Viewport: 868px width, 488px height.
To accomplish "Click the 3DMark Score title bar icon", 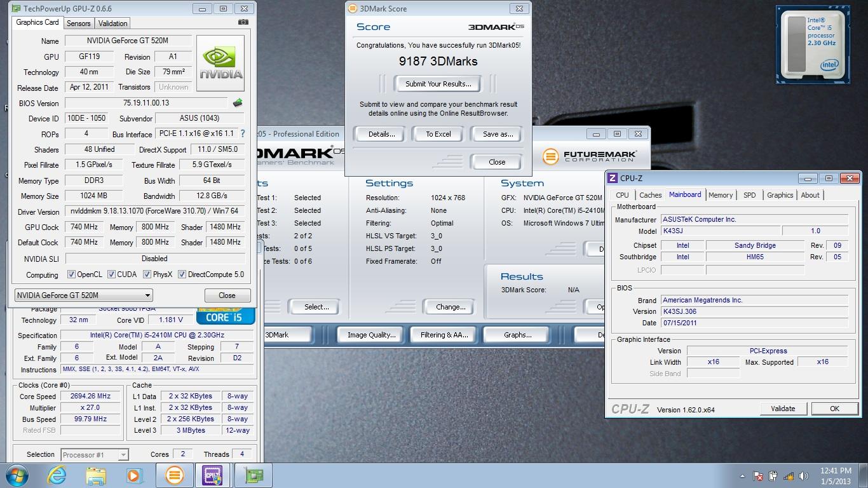I will (x=353, y=9).
